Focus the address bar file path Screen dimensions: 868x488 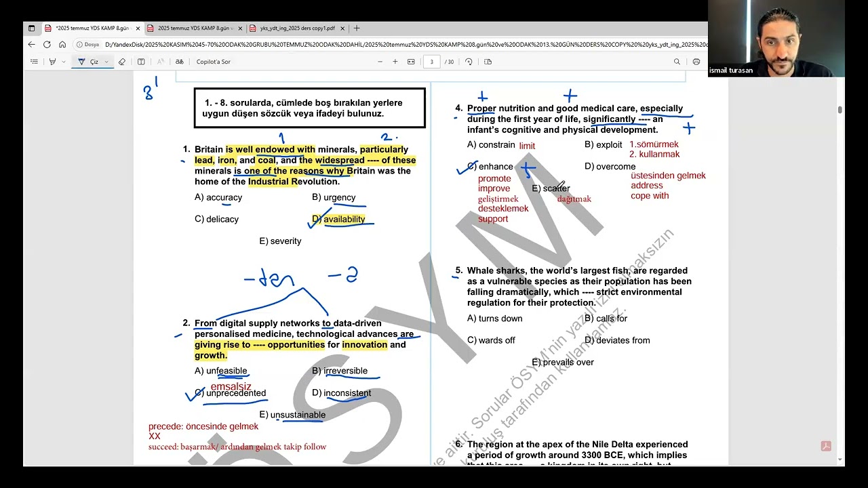pos(406,45)
